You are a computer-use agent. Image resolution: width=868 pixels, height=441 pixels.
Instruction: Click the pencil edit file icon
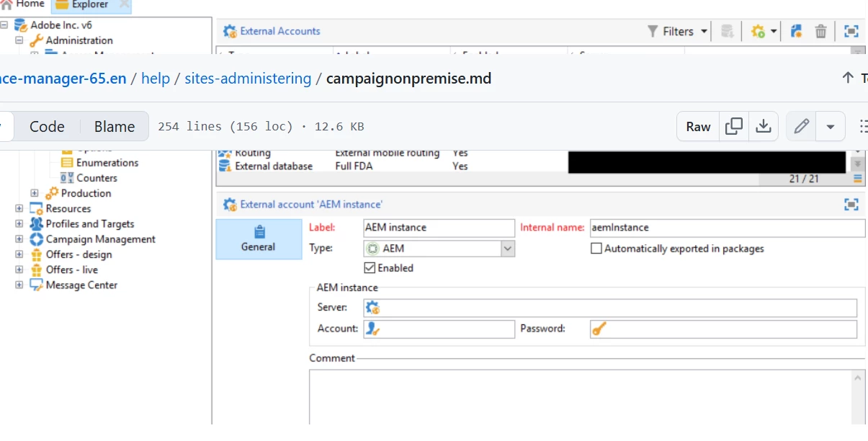coord(801,126)
